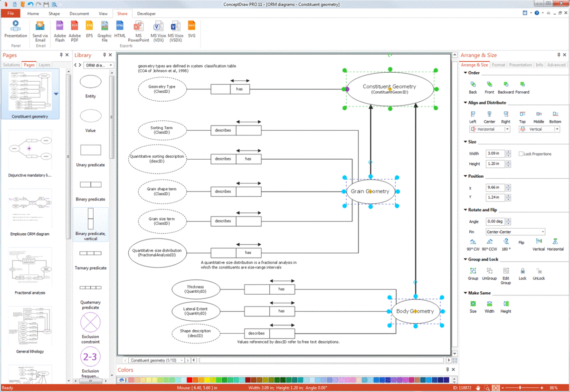Align selected shapes Left
The height and width of the screenshot is (392, 570).
pos(473,115)
